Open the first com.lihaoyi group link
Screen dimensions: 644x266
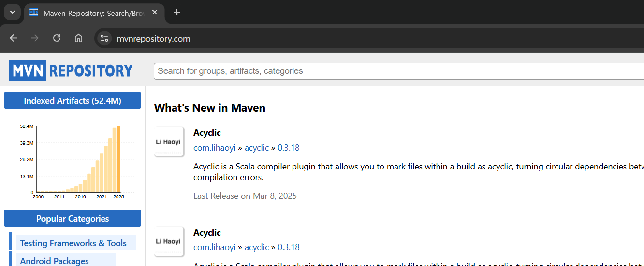(x=215, y=148)
